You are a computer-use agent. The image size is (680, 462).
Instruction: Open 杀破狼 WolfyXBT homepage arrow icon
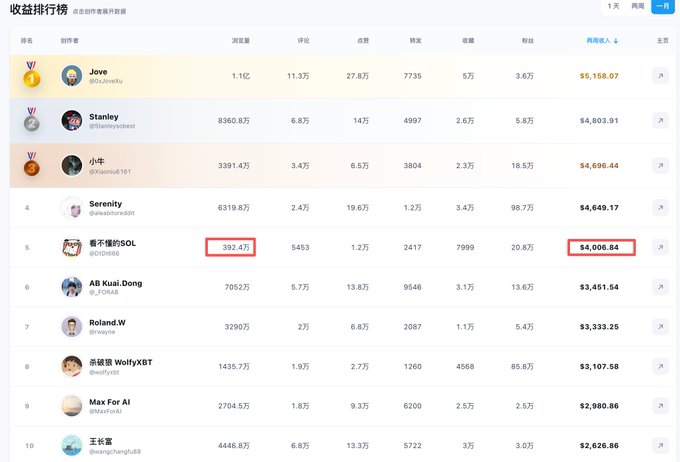[x=660, y=367]
